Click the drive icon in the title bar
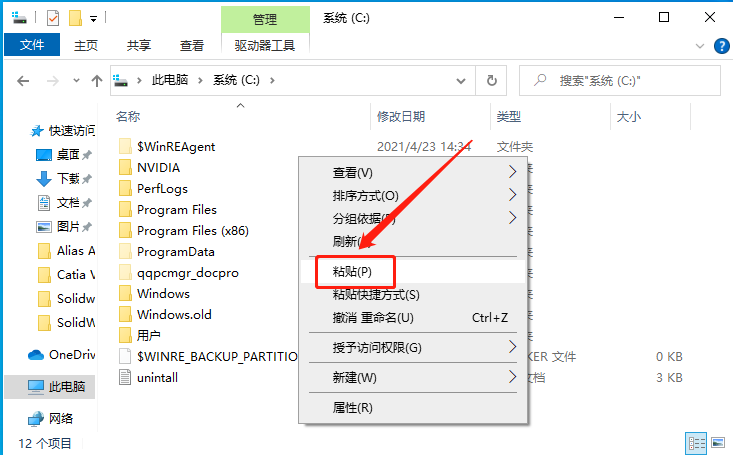The image size is (733, 455). point(19,18)
